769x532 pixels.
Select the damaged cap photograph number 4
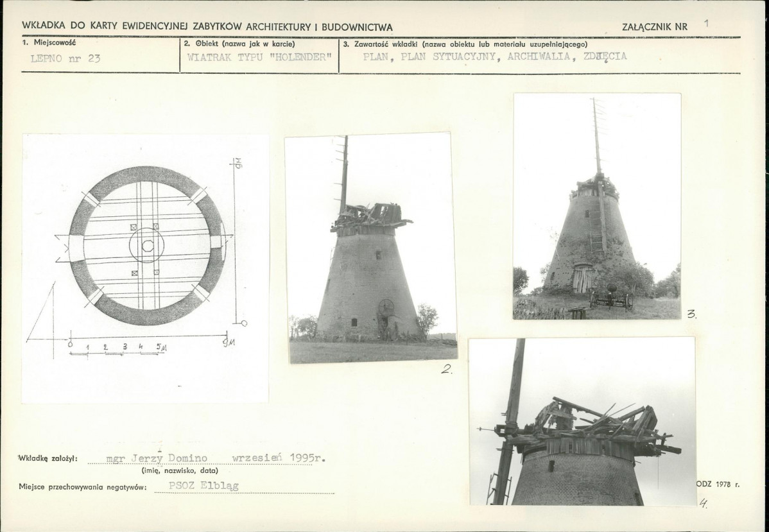(583, 421)
